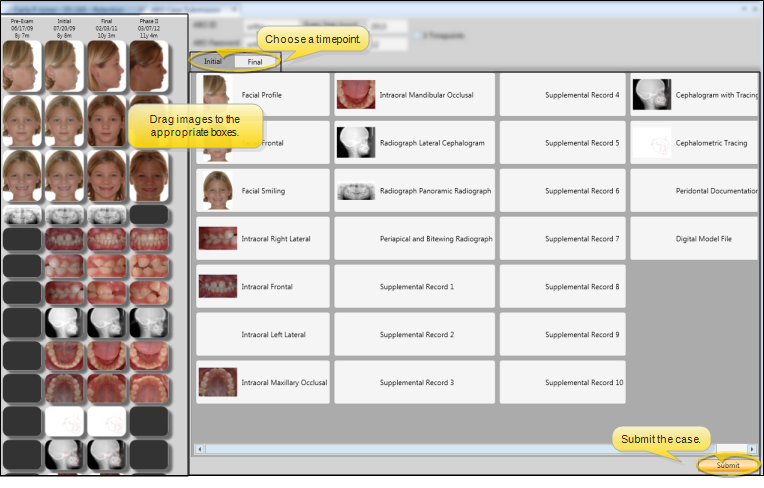Click the Intraoral Maxillary Occlusal record
The height and width of the screenshot is (488, 764).
(262, 382)
